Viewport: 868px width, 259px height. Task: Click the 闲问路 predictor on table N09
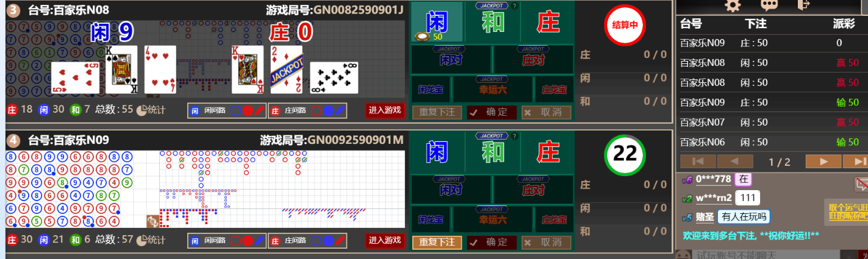coord(226,240)
